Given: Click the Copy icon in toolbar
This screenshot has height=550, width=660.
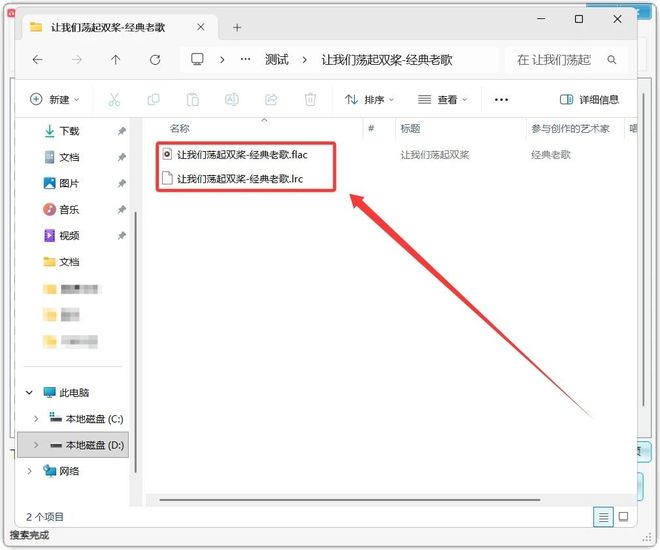Looking at the screenshot, I should [x=153, y=99].
